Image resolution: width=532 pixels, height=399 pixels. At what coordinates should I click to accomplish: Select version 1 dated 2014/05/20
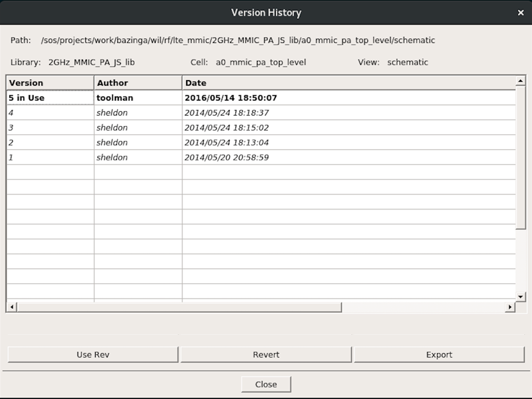click(50, 157)
